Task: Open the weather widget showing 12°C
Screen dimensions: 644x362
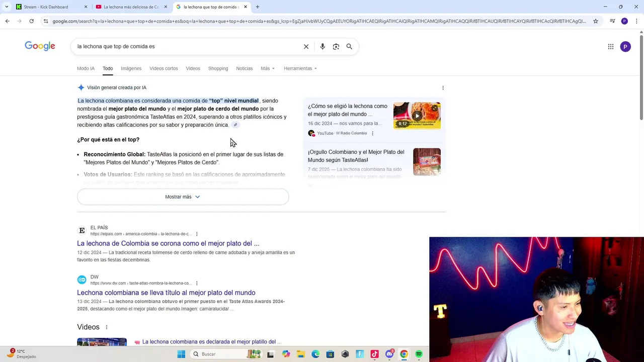Action: (x=21, y=354)
